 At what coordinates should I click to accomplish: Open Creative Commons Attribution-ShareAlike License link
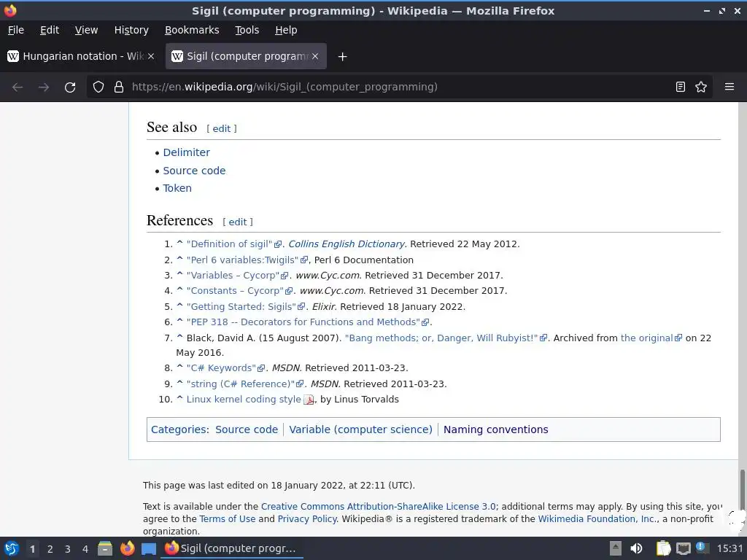tap(379, 507)
